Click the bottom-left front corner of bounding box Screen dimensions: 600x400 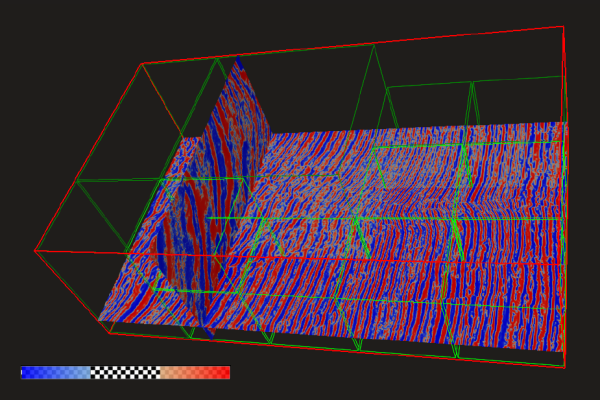coord(109,333)
